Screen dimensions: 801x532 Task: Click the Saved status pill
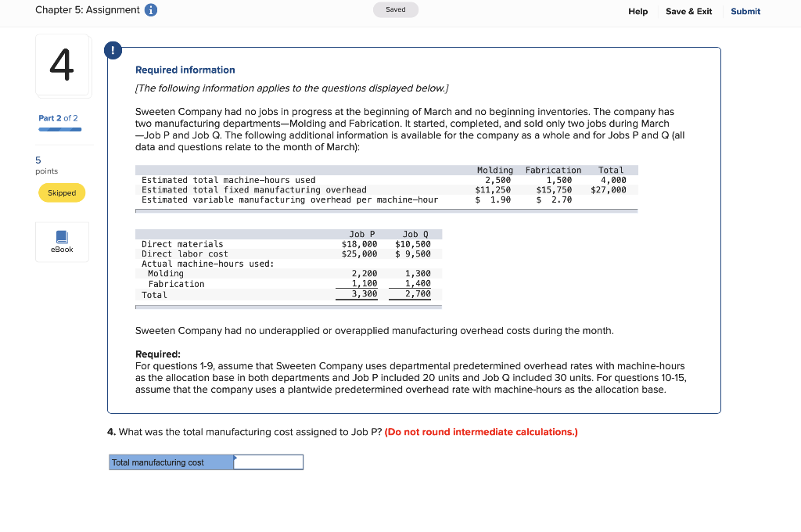coord(395,9)
